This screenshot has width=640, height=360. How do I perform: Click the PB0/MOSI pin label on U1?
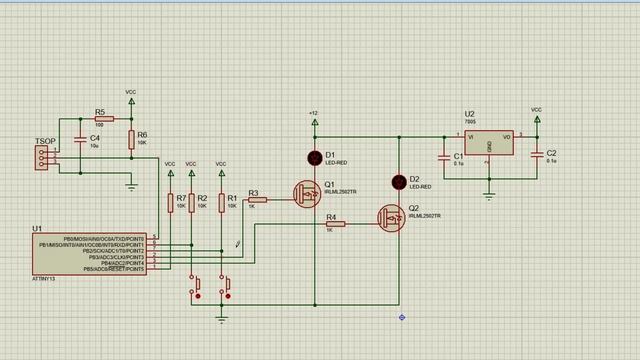104,239
